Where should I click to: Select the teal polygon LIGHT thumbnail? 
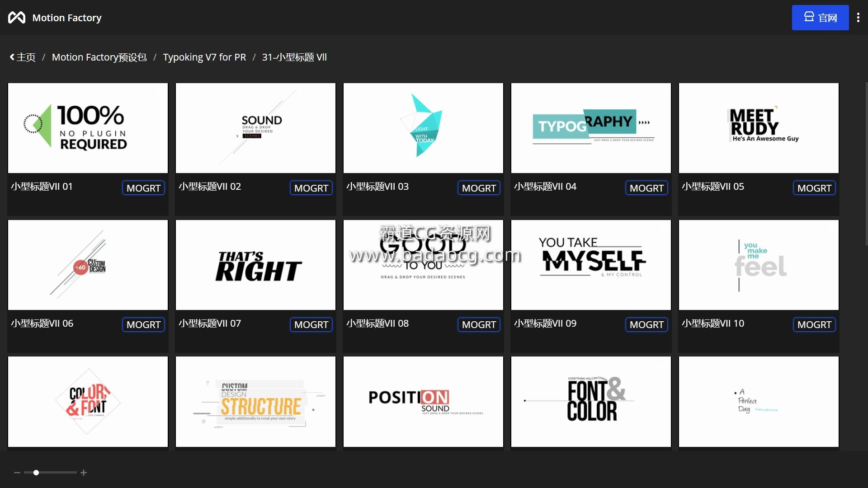tap(423, 128)
